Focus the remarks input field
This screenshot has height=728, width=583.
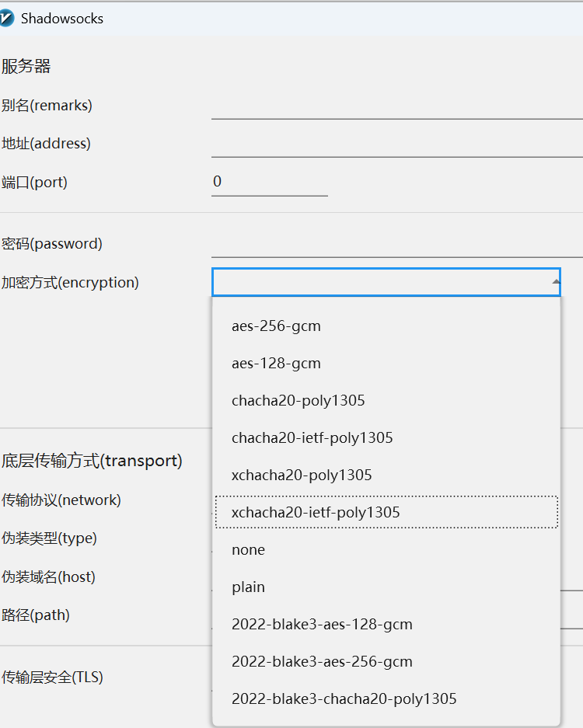397,106
